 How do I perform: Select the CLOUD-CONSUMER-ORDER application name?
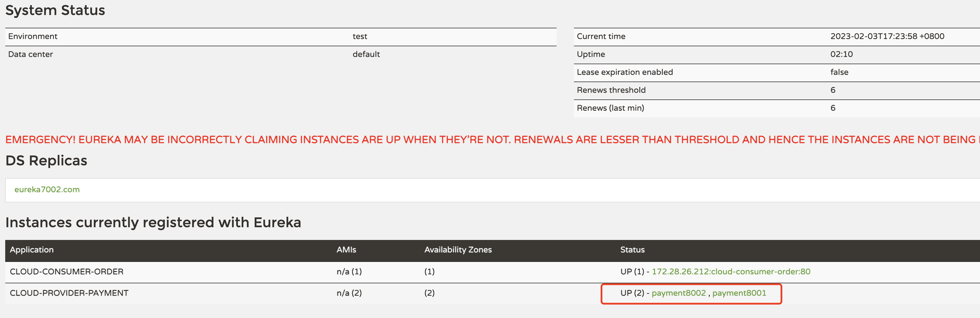(67, 272)
